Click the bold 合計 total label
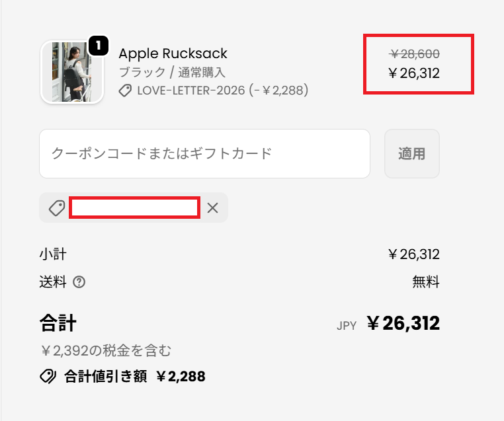504x421 pixels. point(58,323)
